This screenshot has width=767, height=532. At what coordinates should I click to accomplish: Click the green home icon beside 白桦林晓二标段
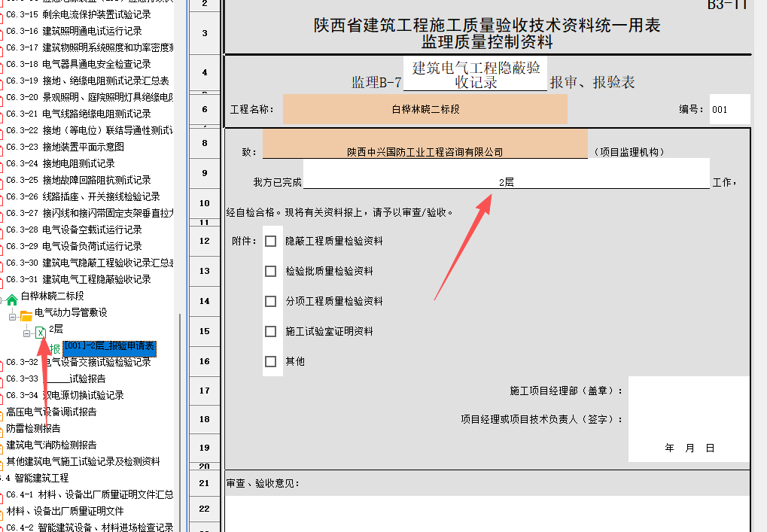[12, 299]
